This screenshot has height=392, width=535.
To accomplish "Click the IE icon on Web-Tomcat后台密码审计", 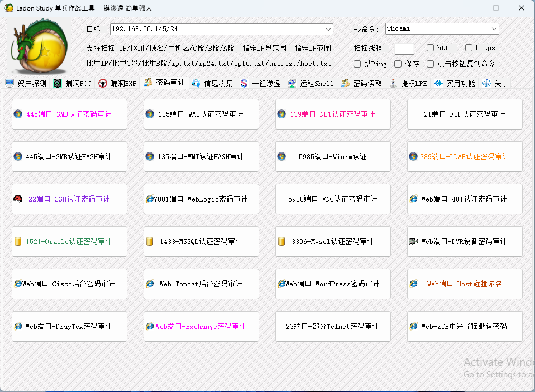I will point(150,284).
